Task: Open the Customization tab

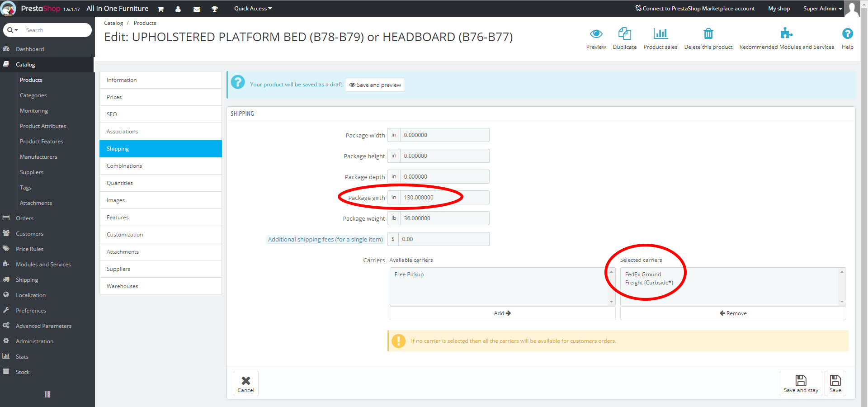Action: pos(160,235)
